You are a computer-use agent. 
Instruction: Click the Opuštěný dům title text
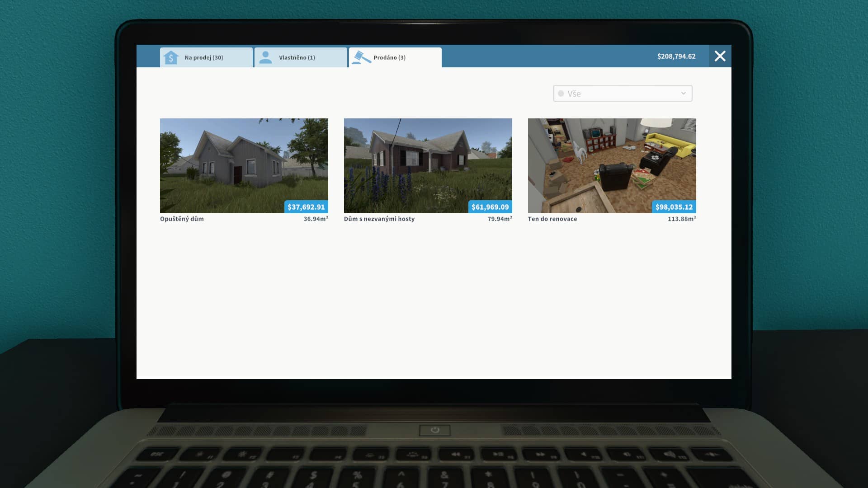(182, 219)
